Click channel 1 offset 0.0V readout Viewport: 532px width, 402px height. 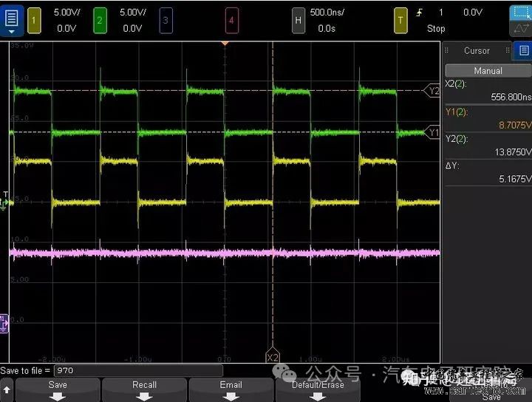[66, 28]
